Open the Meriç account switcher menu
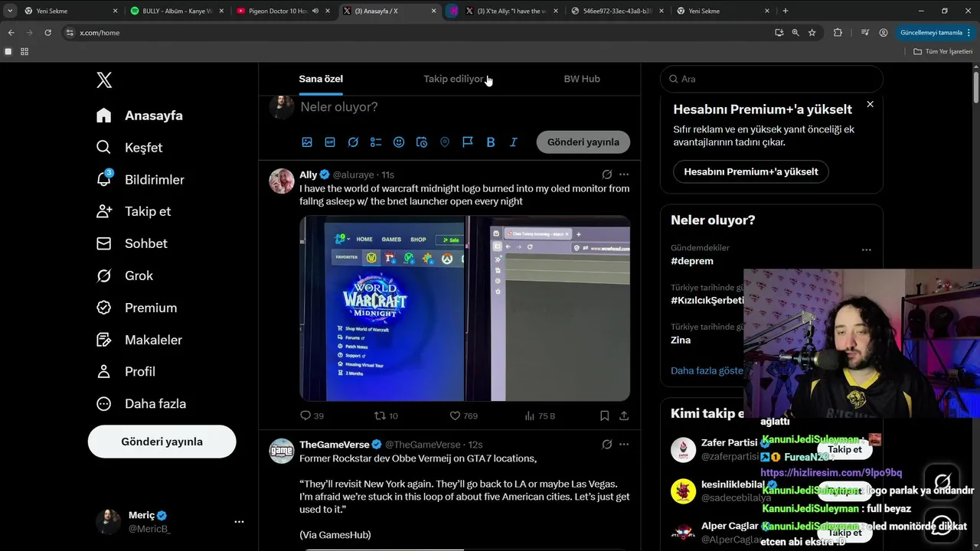The width and height of the screenshot is (980, 551). click(x=170, y=521)
